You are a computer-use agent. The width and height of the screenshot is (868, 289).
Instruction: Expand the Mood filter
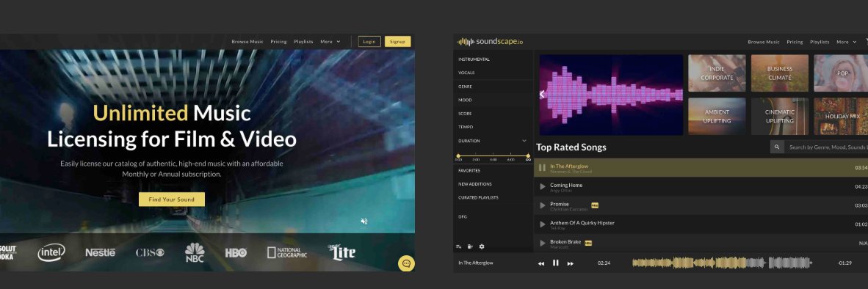(465, 100)
